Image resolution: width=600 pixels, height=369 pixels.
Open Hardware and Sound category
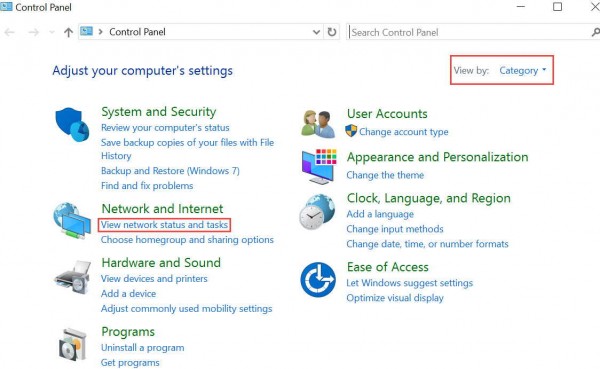pyautogui.click(x=161, y=263)
